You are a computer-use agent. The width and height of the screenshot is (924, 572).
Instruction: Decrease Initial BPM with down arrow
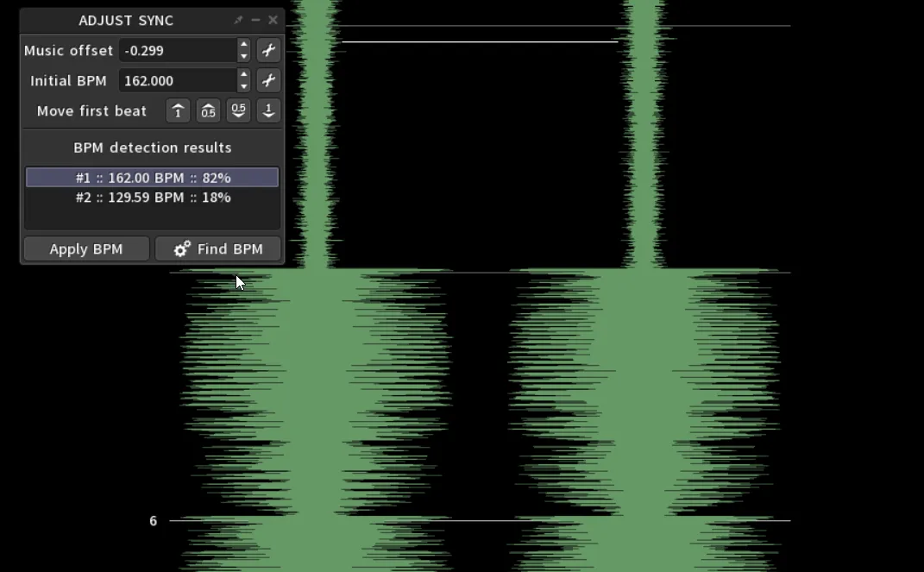244,87
